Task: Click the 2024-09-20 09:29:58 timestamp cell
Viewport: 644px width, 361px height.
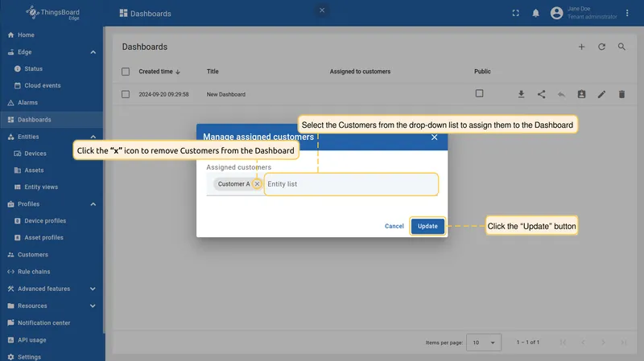Action: click(164, 94)
